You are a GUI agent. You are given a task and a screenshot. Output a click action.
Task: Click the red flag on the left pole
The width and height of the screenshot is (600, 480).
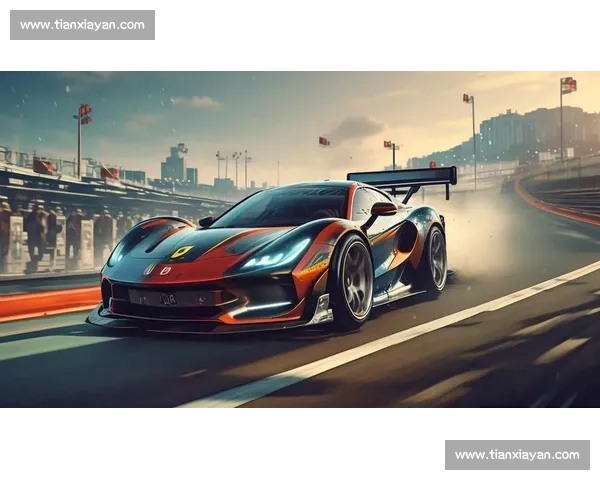click(x=84, y=111)
